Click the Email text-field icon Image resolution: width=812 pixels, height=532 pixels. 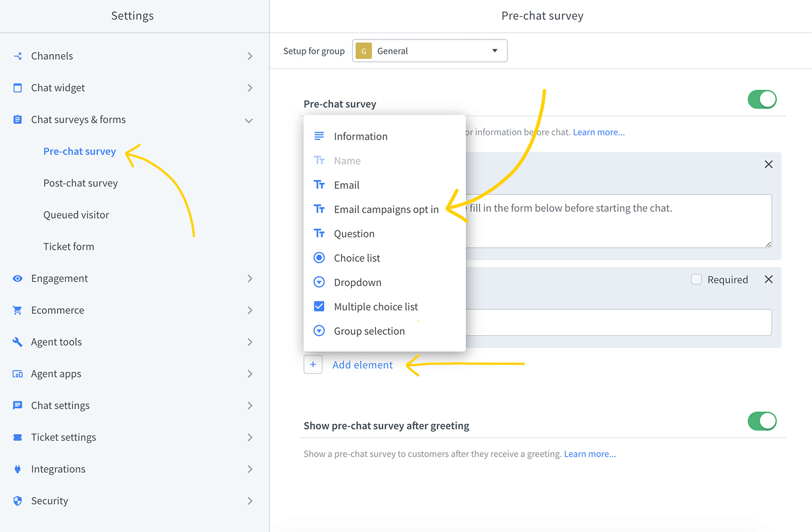(x=319, y=185)
